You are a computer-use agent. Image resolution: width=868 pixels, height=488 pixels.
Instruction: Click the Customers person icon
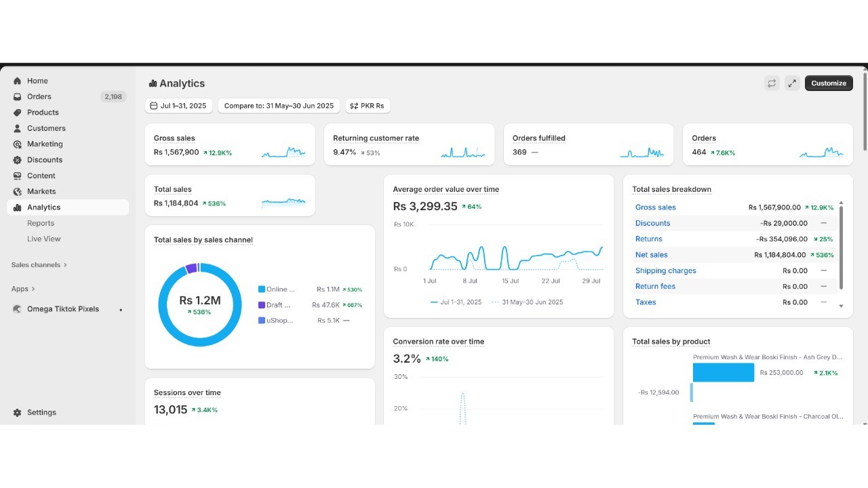[x=18, y=128]
